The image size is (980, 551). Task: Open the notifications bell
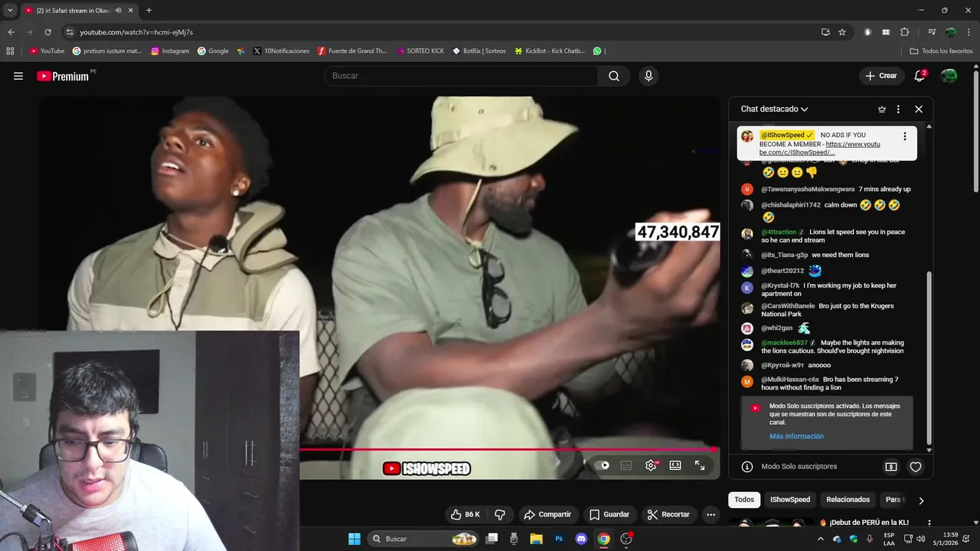[x=920, y=76]
